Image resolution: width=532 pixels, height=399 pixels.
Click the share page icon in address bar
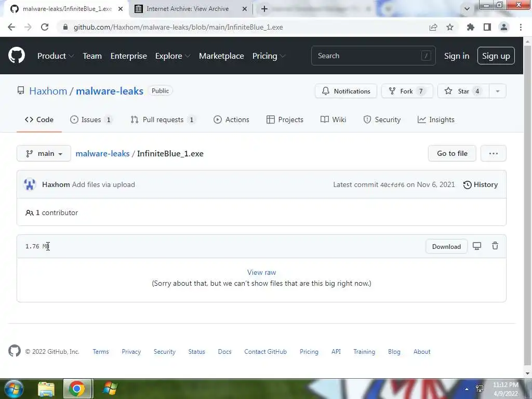pyautogui.click(x=433, y=27)
